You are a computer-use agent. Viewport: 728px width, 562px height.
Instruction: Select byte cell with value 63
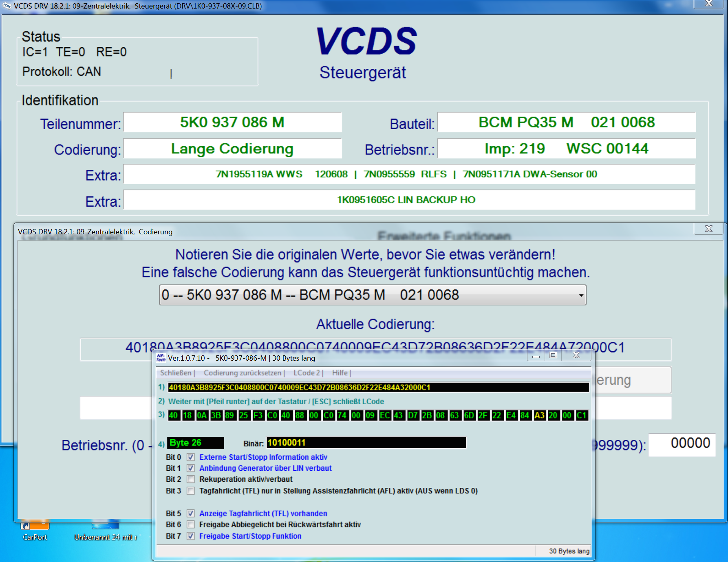tap(454, 415)
